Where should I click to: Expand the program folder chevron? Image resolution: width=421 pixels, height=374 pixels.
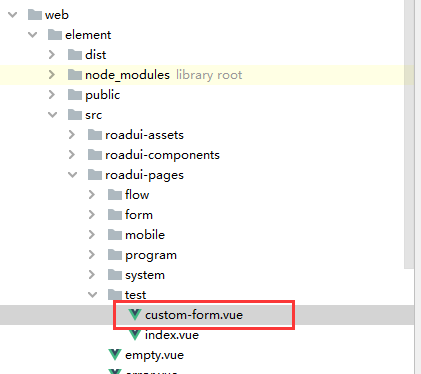[x=92, y=255]
